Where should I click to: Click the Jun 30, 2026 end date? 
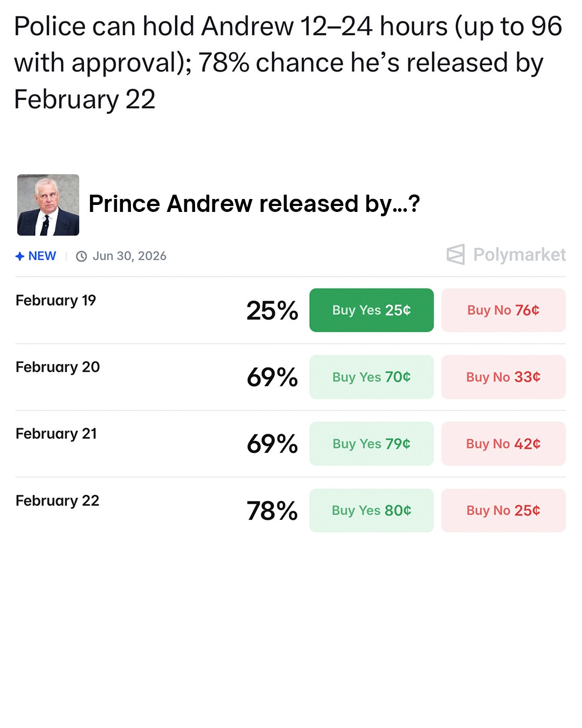tap(129, 256)
